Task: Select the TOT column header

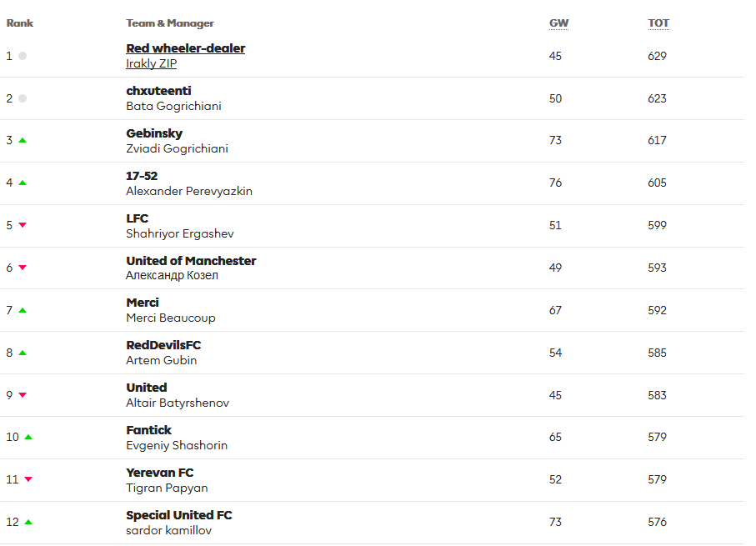Action: [658, 23]
